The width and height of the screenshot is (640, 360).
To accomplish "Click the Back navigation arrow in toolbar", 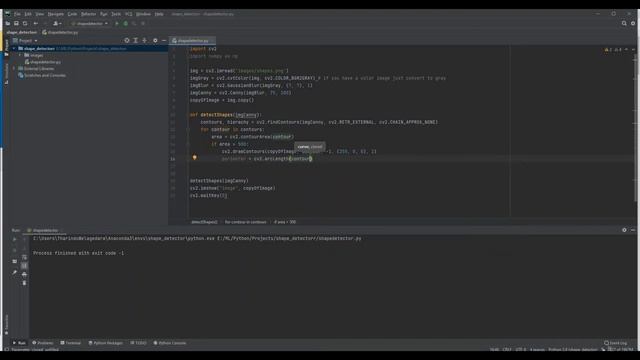I will click(36, 23).
